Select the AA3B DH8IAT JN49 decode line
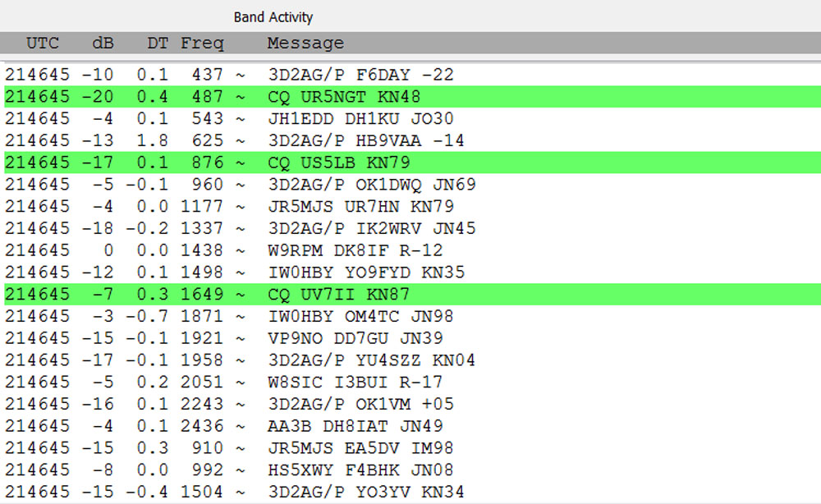 355,426
